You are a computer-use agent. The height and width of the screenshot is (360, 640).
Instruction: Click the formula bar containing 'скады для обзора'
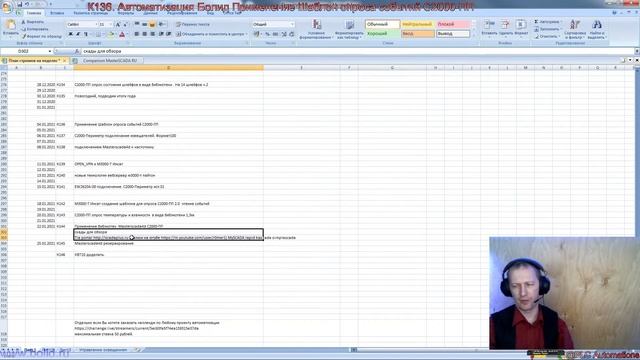[x=358, y=51]
